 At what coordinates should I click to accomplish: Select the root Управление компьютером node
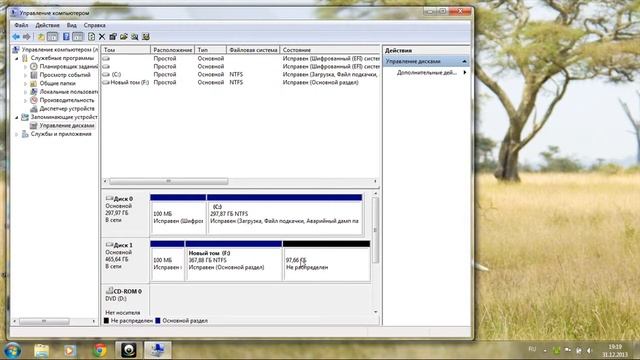60,50
